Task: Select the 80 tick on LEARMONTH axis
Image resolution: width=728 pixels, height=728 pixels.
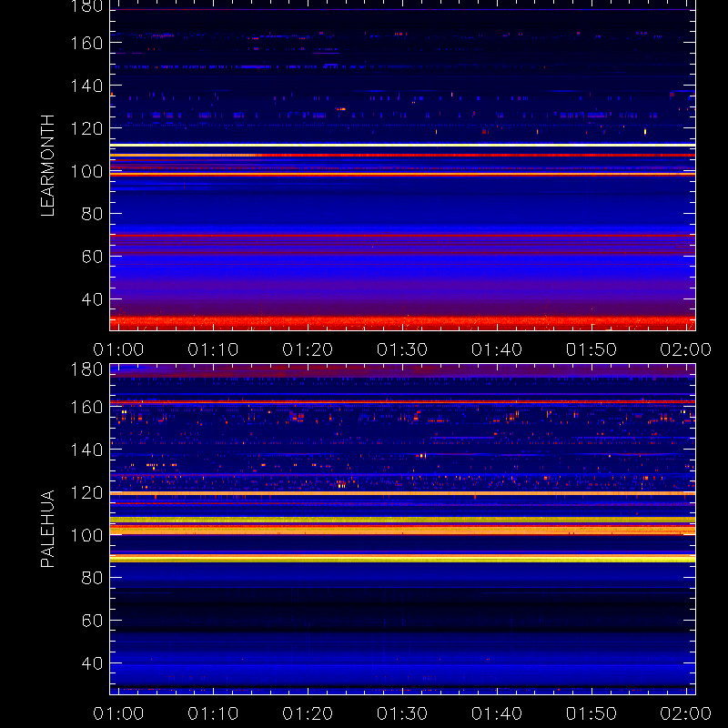Action: (92, 214)
